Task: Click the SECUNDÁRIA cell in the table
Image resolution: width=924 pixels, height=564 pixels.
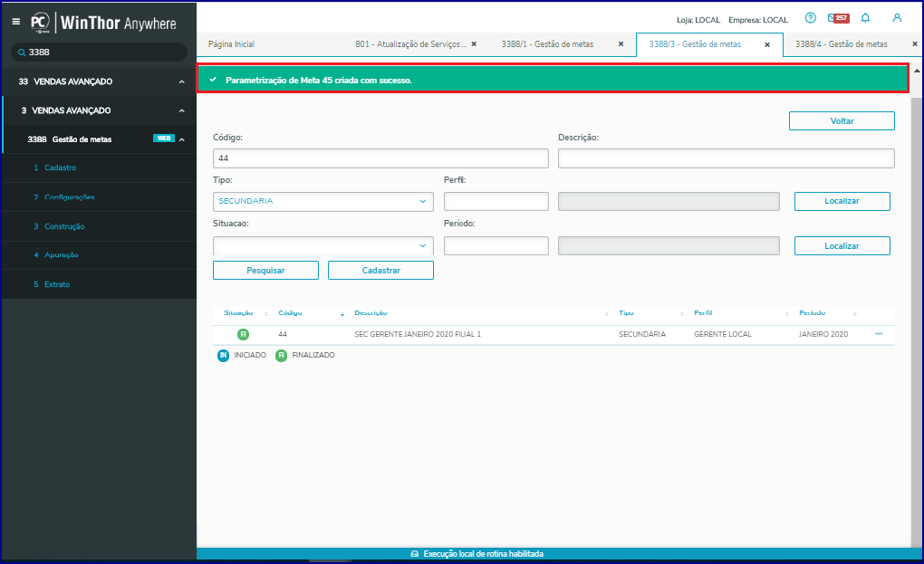Action: (x=641, y=334)
